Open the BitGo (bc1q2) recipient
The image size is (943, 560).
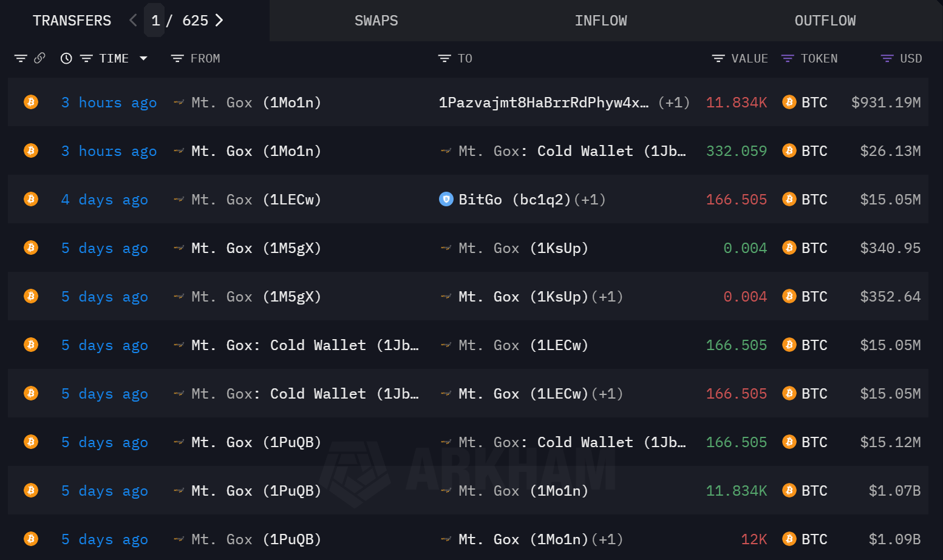[515, 200]
